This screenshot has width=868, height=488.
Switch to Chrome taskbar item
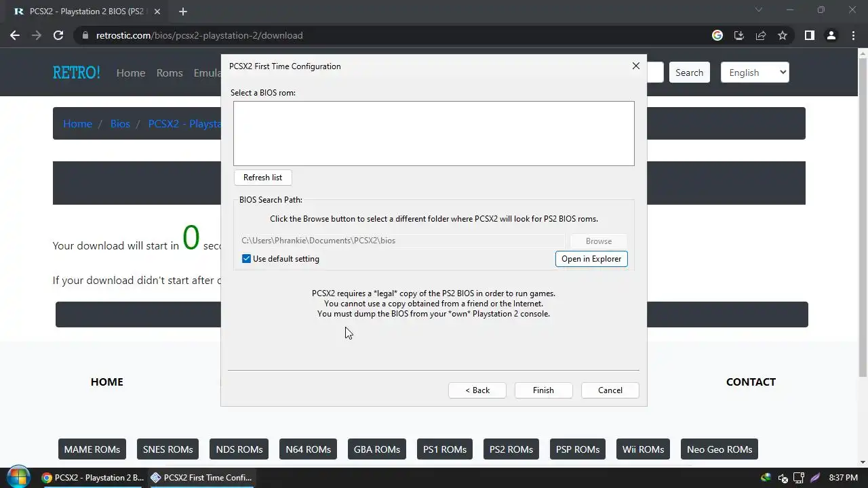point(93,478)
